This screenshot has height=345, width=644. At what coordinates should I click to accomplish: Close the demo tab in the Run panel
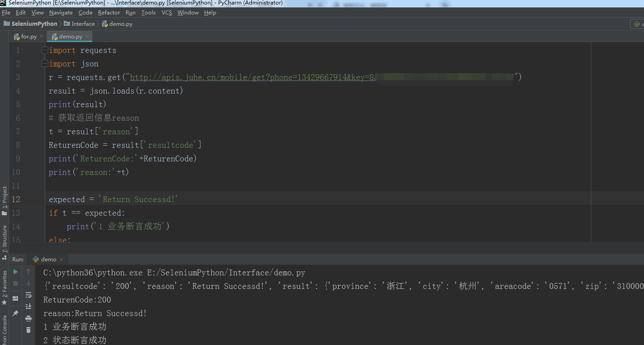click(61, 260)
